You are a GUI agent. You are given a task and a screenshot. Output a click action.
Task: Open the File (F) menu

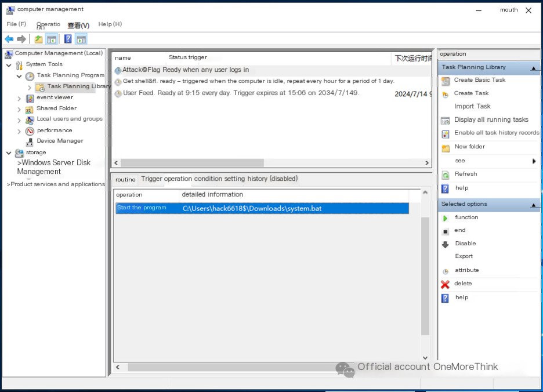pyautogui.click(x=16, y=24)
